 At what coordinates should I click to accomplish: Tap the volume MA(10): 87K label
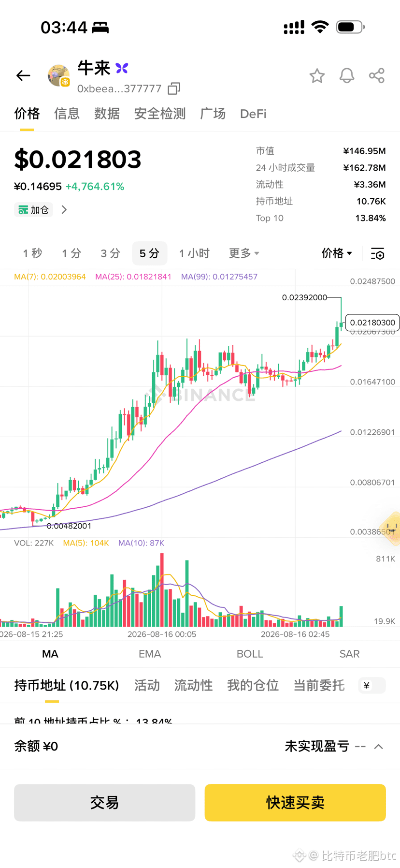142,543
